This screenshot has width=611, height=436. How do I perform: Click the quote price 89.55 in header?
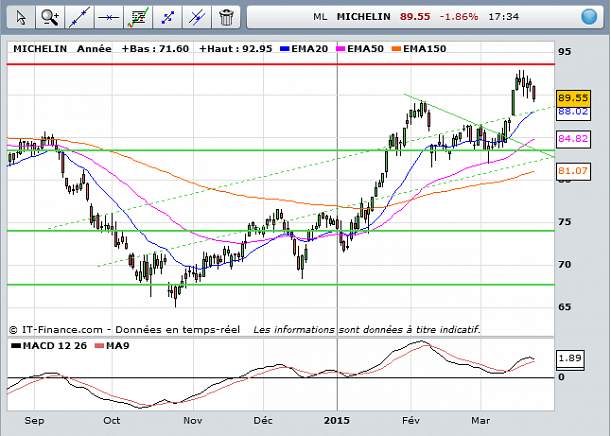point(415,17)
